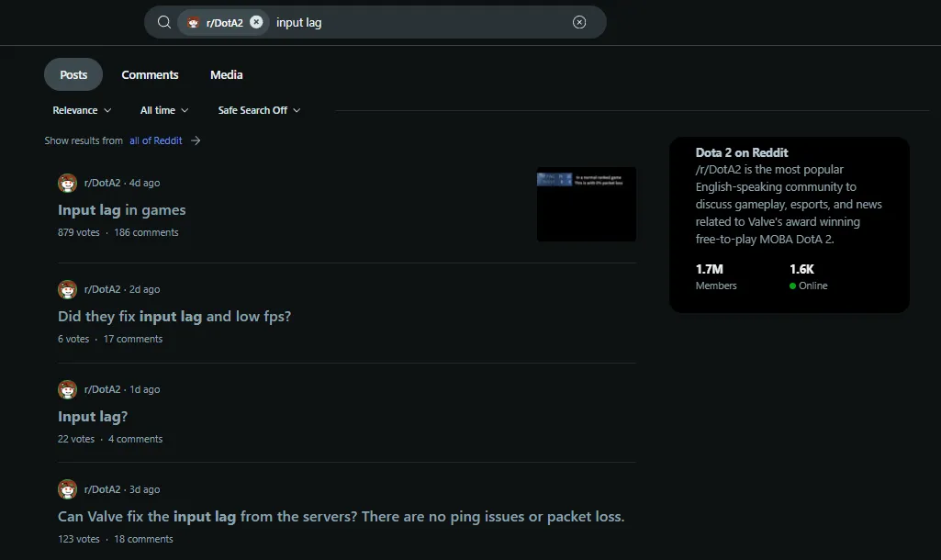
Task: Click the '3d ago' timestamp
Action: click(145, 489)
